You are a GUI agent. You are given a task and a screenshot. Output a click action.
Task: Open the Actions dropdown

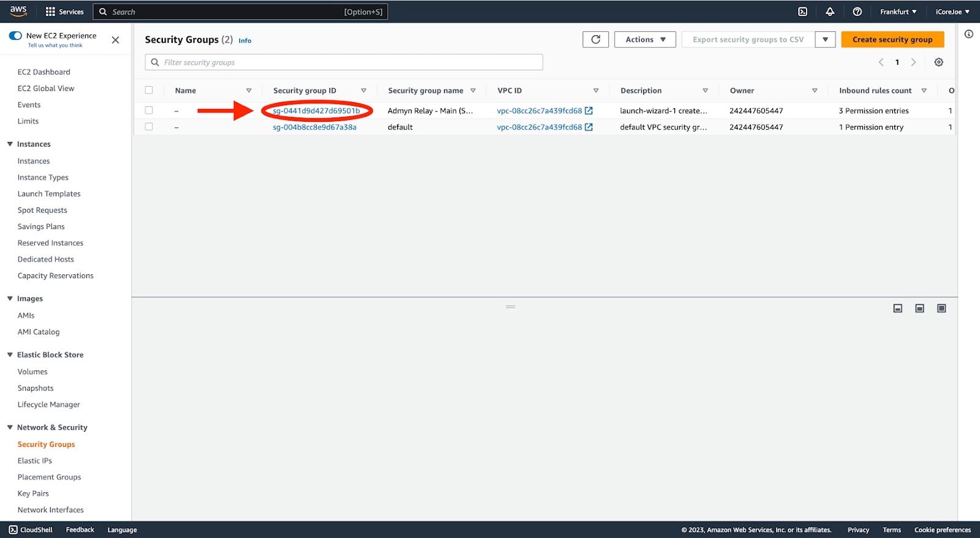pos(645,39)
